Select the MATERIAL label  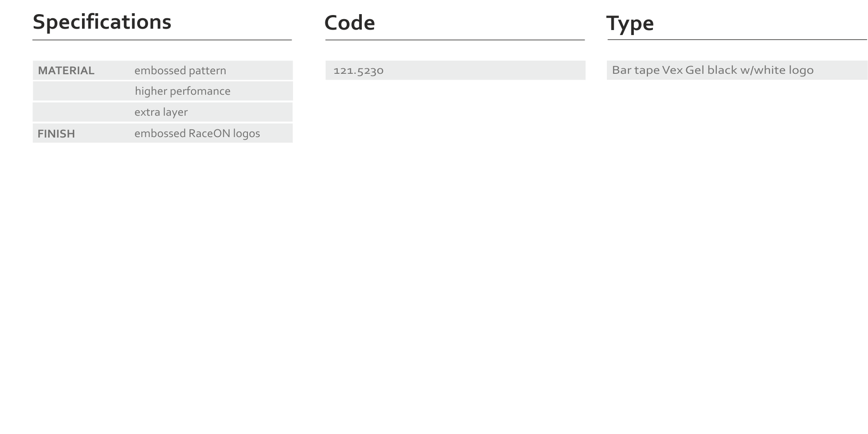tap(66, 71)
